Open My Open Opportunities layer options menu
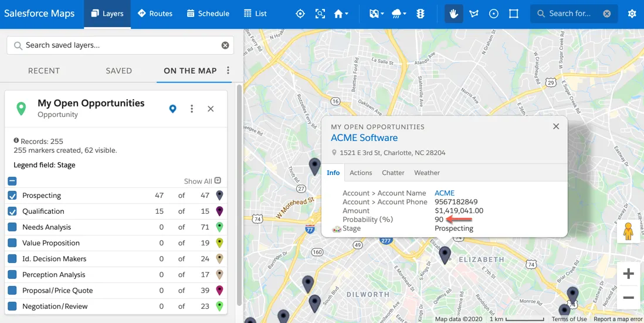The height and width of the screenshot is (323, 644). [192, 109]
